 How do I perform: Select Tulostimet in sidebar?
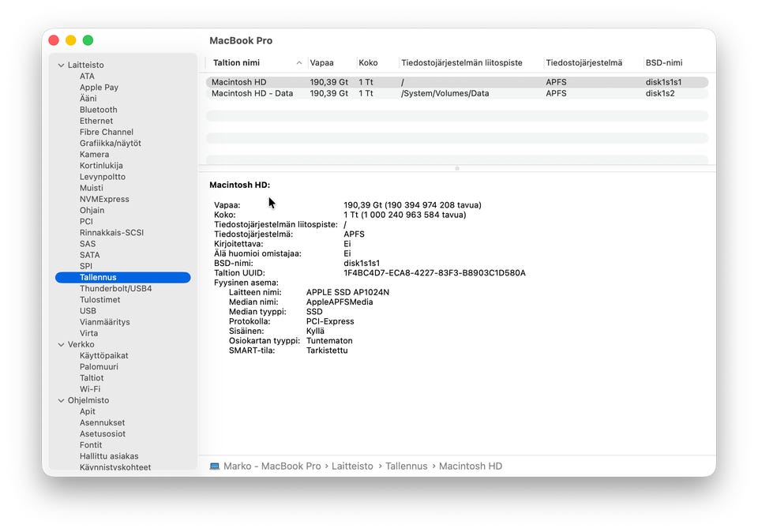pyautogui.click(x=99, y=300)
